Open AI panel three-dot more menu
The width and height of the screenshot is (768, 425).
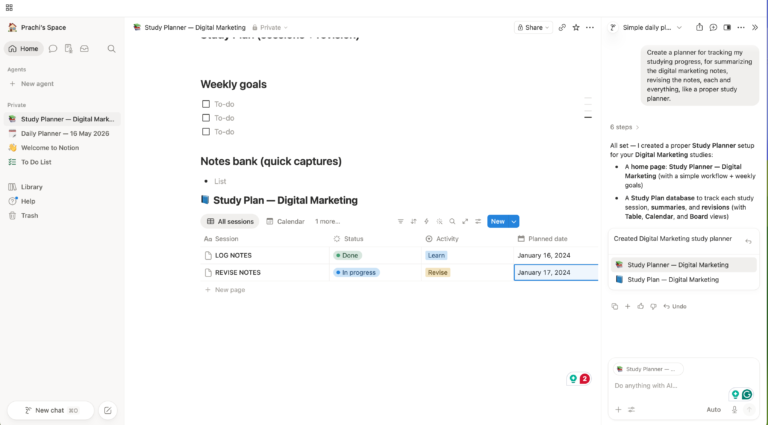741,27
